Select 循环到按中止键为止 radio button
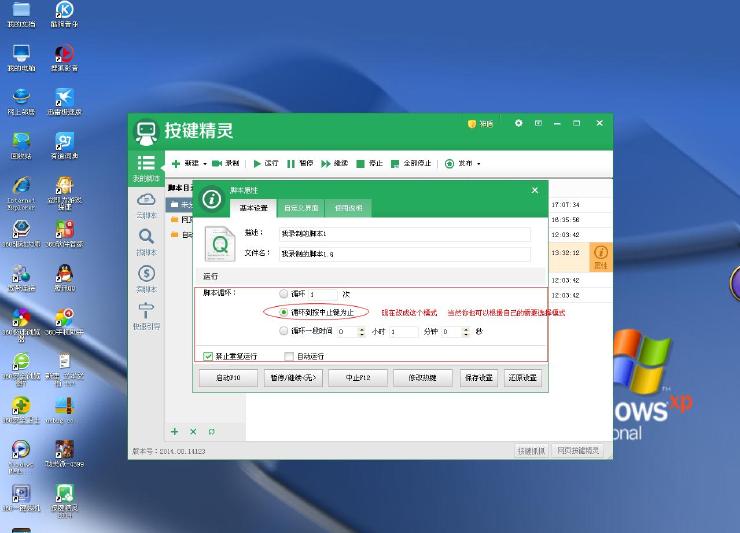Viewport: 740px width, 533px height. coord(284,312)
